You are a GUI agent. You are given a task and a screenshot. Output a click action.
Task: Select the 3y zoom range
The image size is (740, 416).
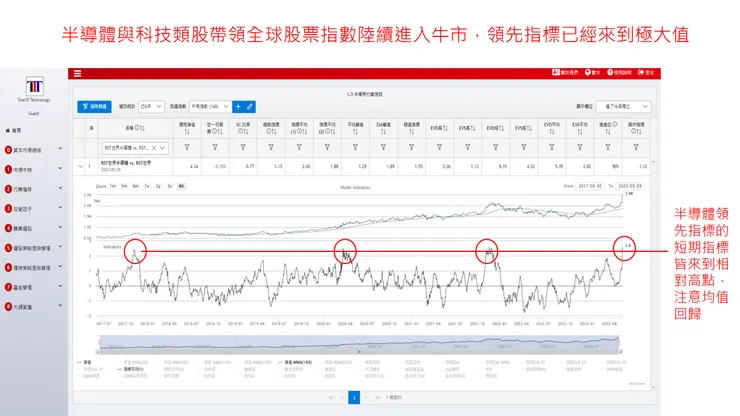(169, 186)
